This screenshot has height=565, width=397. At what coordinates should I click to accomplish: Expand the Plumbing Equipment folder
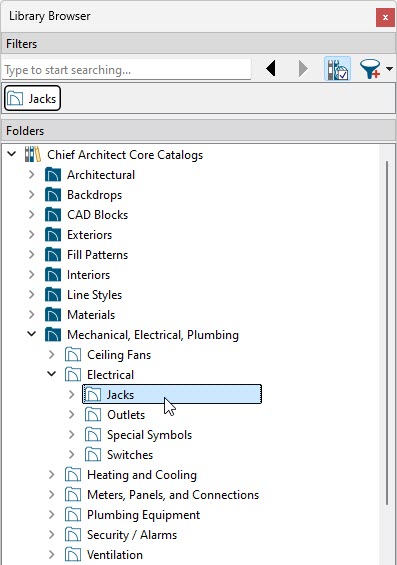(52, 515)
